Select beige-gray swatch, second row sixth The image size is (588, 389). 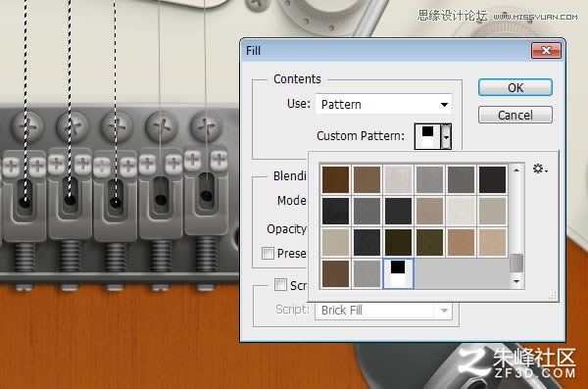pyautogui.click(x=492, y=211)
